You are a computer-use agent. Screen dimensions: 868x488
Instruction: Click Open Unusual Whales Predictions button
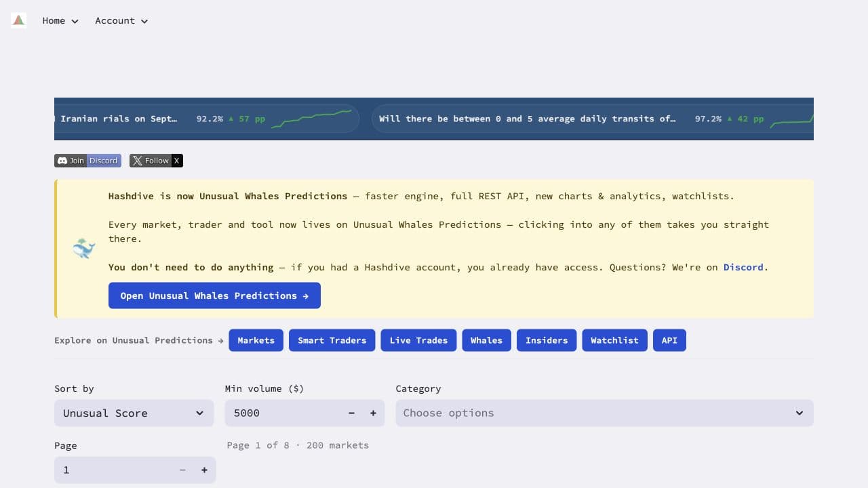coord(214,296)
